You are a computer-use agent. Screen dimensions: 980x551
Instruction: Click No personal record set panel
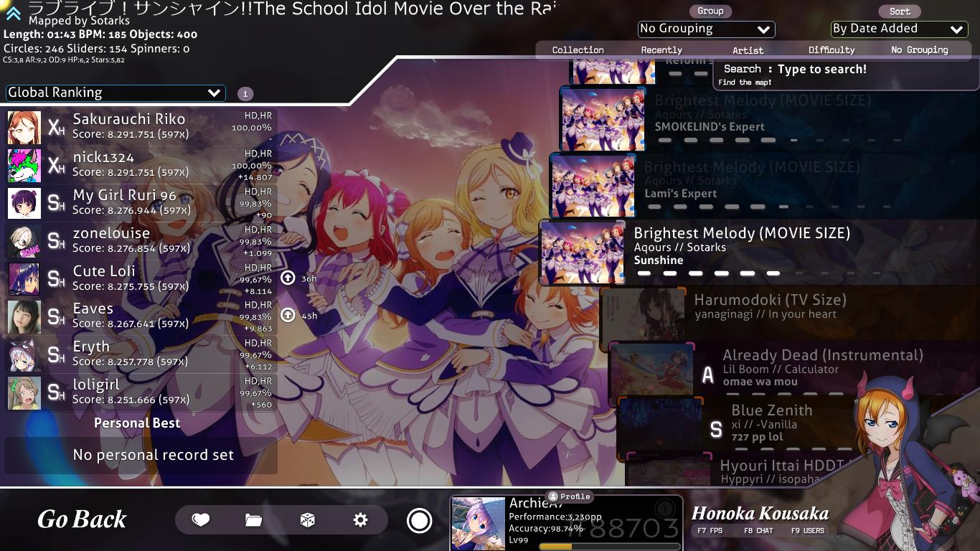tap(141, 455)
